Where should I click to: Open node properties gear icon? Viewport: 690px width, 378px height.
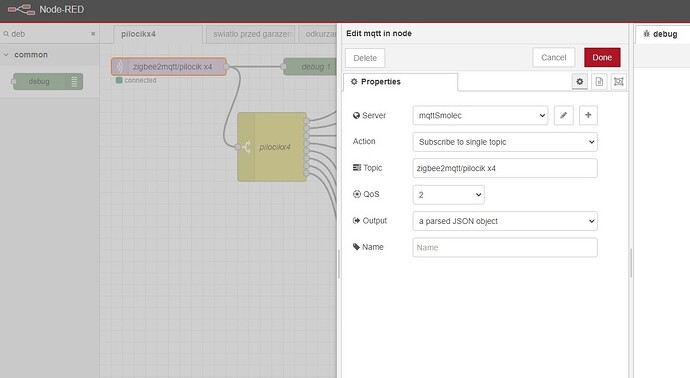580,82
